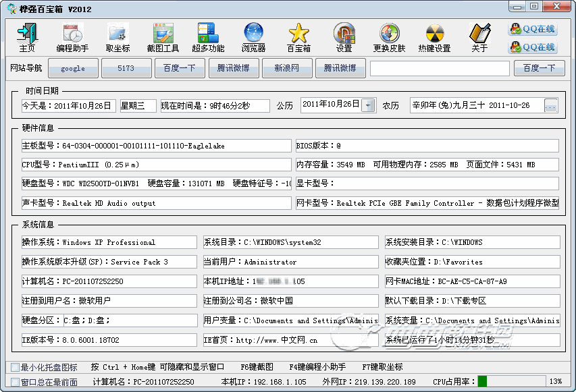Click the 网卡型号 Realtek PCIe GBE field
This screenshot has height=392, width=576.
tap(427, 203)
